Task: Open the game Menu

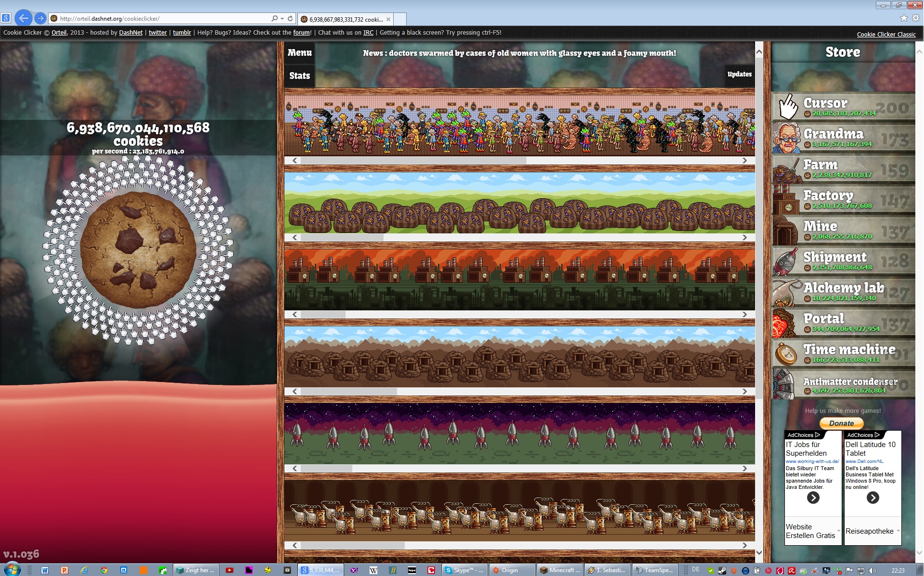Action: (x=299, y=52)
